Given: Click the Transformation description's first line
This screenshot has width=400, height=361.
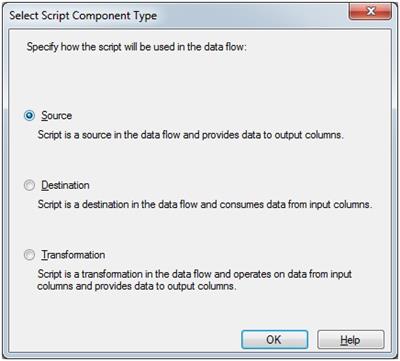Looking at the screenshot, I should tap(195, 274).
